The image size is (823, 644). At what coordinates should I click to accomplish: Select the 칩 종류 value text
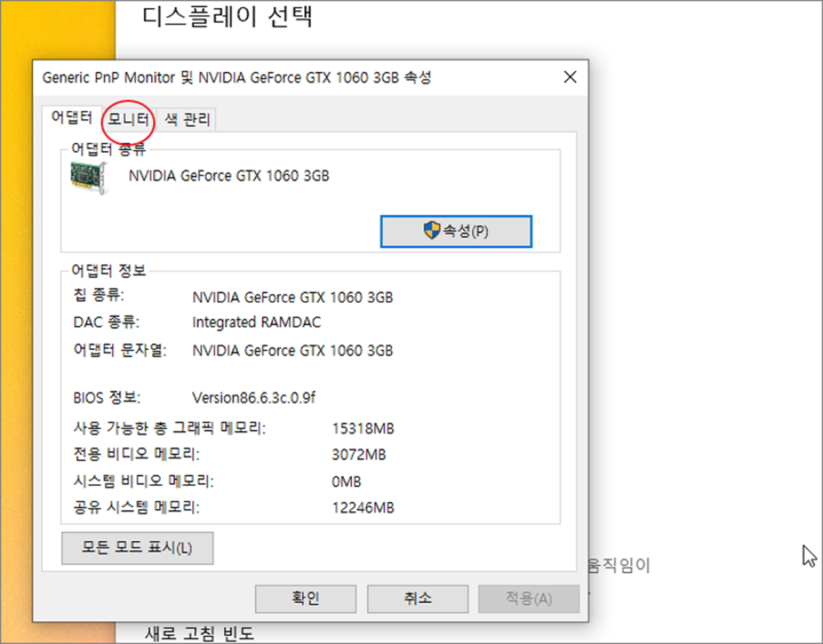tap(292, 298)
